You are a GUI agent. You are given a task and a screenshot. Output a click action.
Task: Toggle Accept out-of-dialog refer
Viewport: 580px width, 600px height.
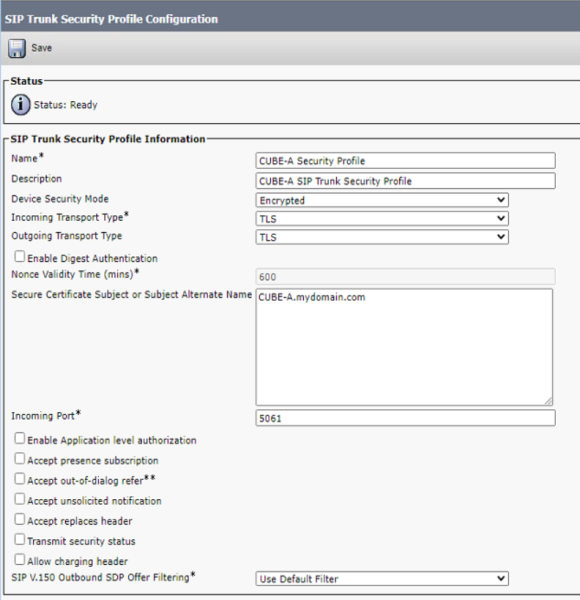click(20, 479)
